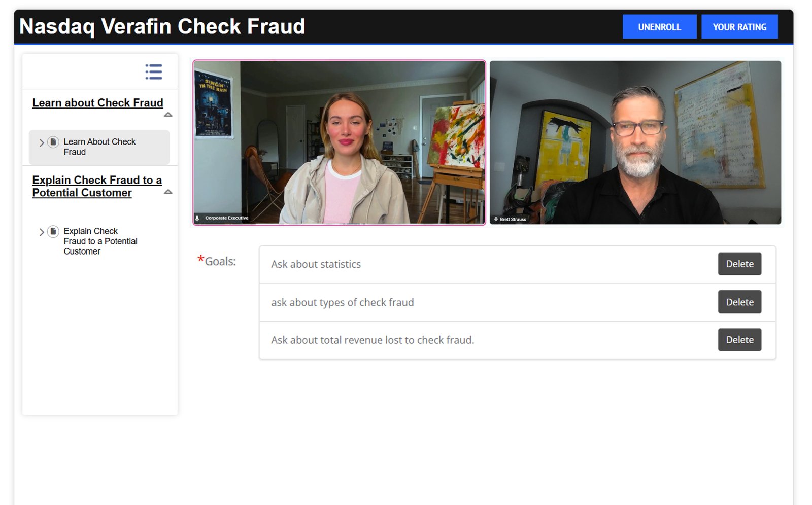The image size is (812, 505).
Task: Delete the types of check fraud goal
Action: point(739,302)
